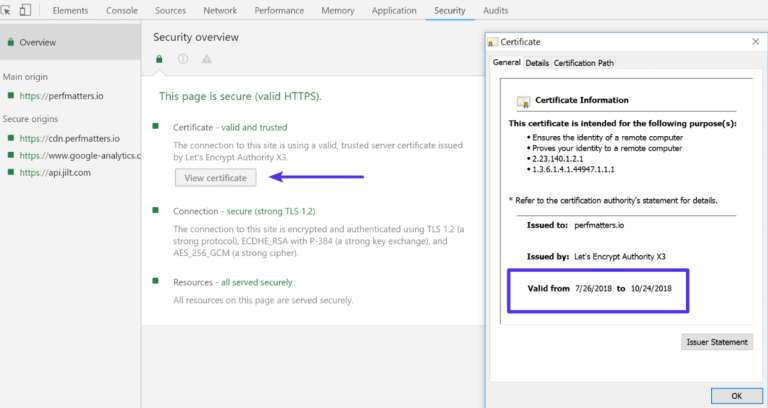This screenshot has width=768, height=408.
Task: Click the 'Security overview' heading
Action: click(196, 37)
